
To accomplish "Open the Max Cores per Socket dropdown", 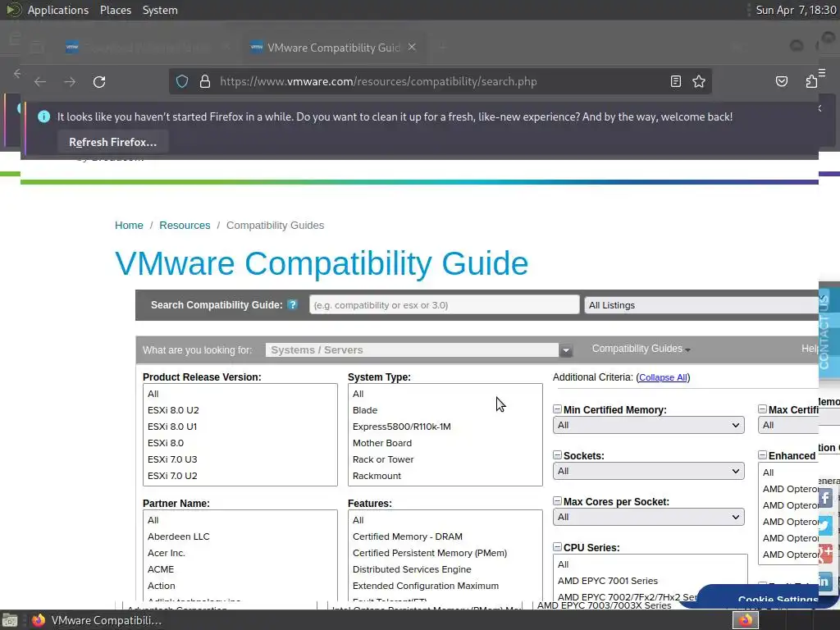I will pyautogui.click(x=648, y=517).
